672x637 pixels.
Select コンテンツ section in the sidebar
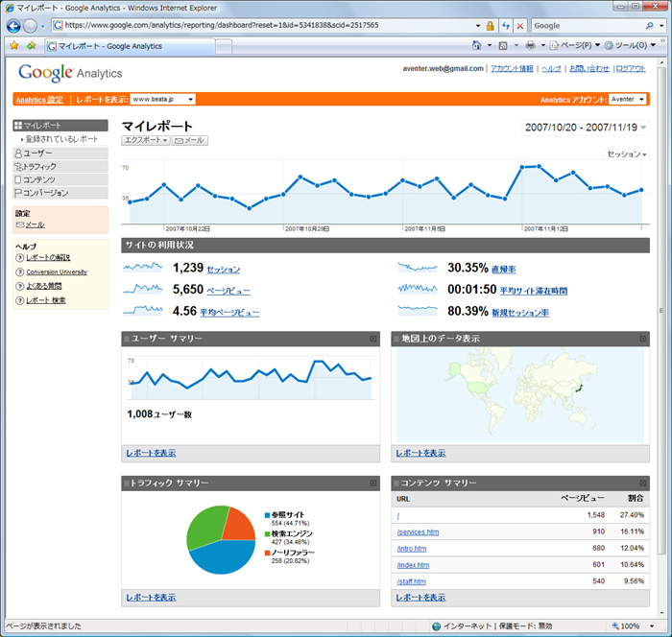pyautogui.click(x=60, y=180)
